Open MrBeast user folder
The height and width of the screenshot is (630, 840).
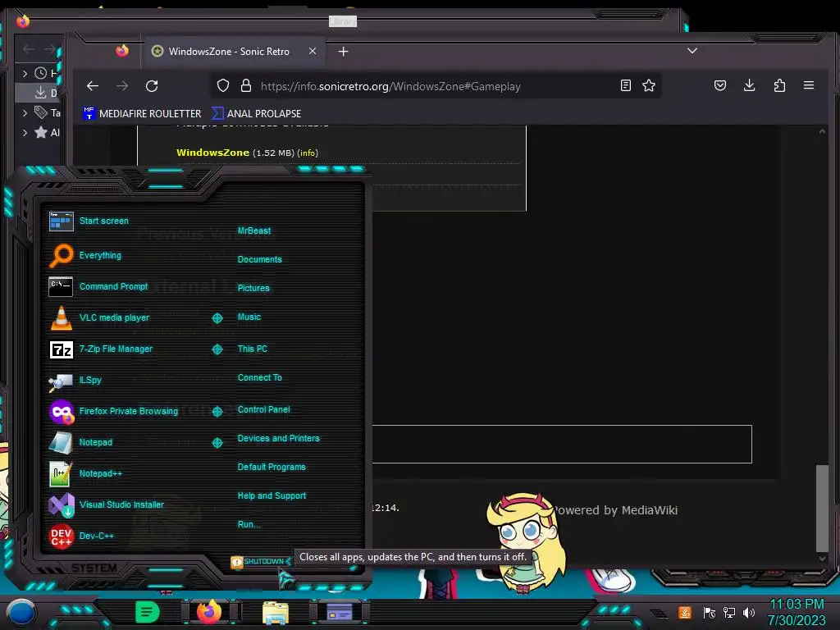(x=254, y=231)
